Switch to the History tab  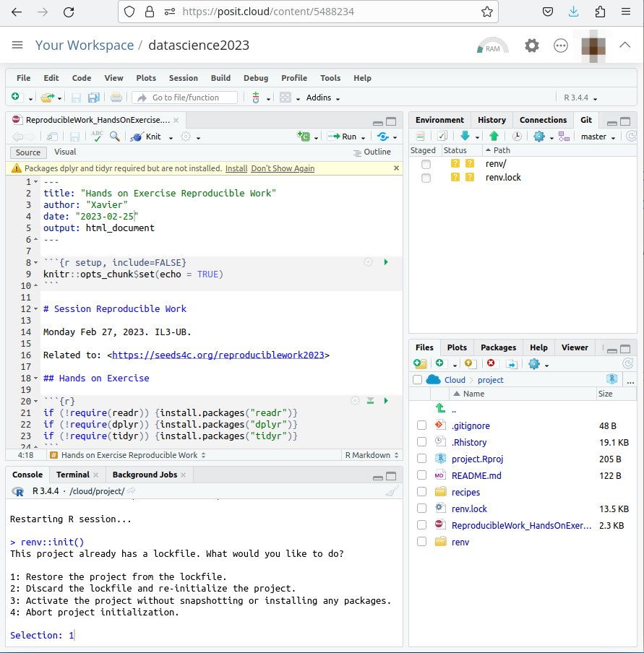click(x=492, y=120)
